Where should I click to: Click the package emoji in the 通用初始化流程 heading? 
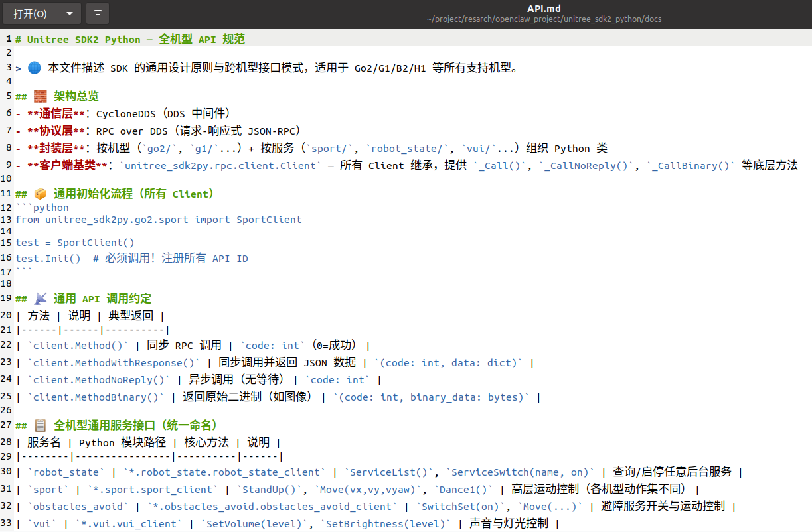[x=41, y=194]
